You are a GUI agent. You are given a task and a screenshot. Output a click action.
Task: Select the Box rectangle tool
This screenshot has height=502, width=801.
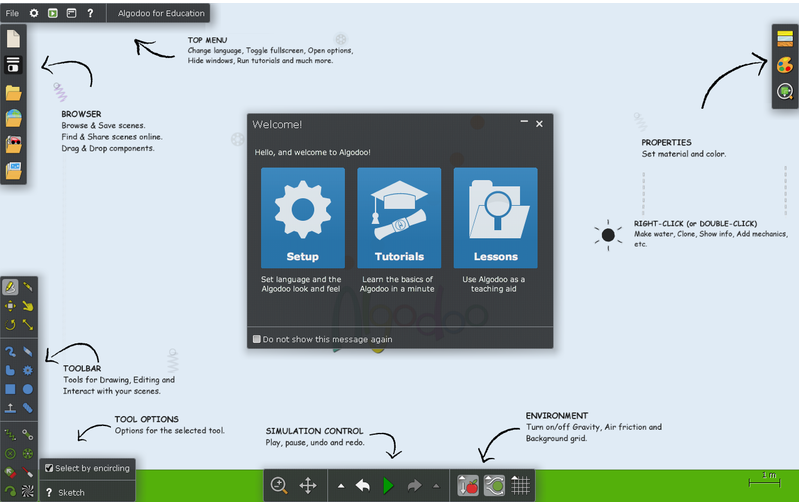(10, 389)
